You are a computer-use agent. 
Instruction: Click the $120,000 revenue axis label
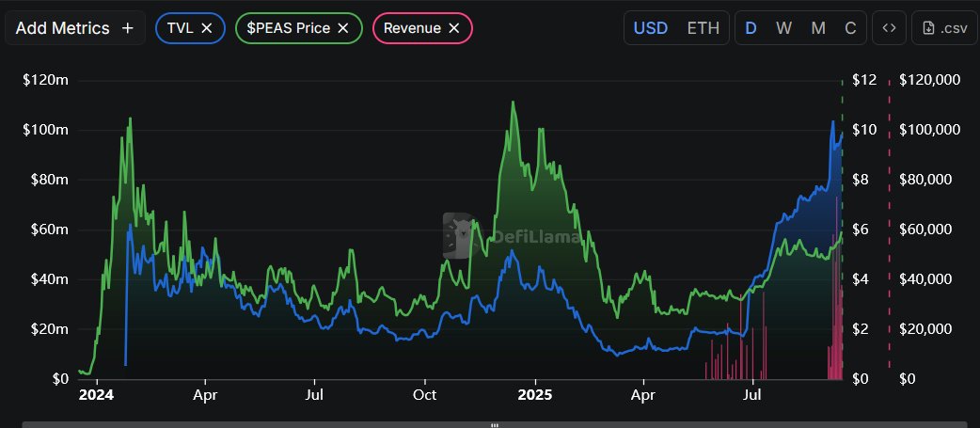pyautogui.click(x=929, y=80)
